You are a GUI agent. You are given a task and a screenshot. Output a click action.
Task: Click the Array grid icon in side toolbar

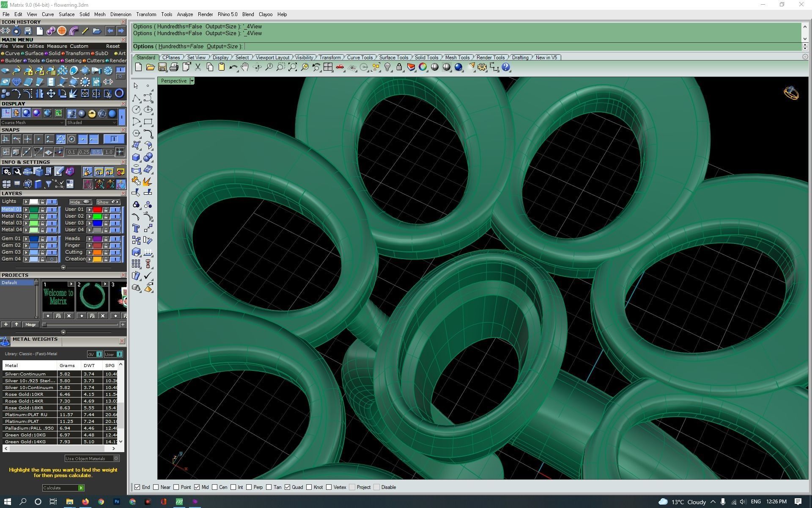136,264
